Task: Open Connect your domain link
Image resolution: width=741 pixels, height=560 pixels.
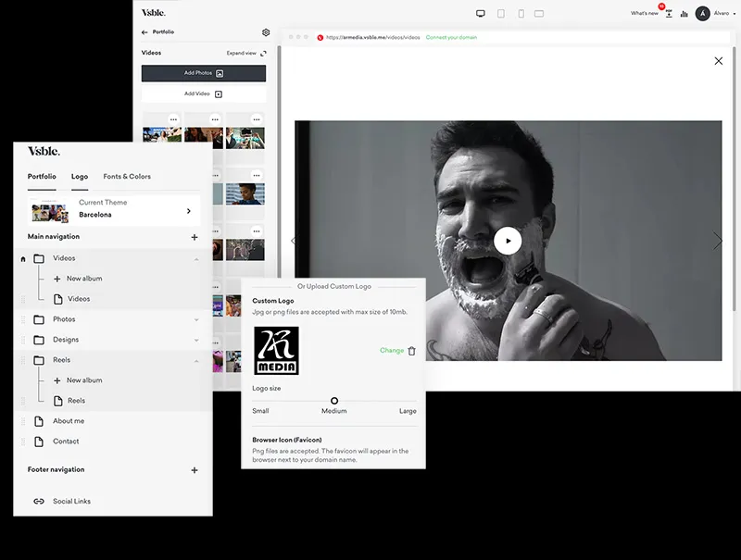Action: (x=450, y=36)
